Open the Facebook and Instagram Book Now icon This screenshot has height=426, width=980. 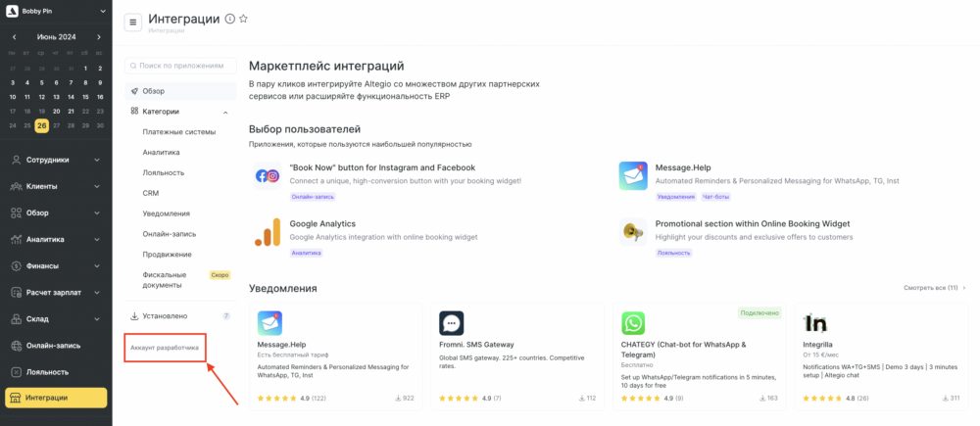coord(267,176)
